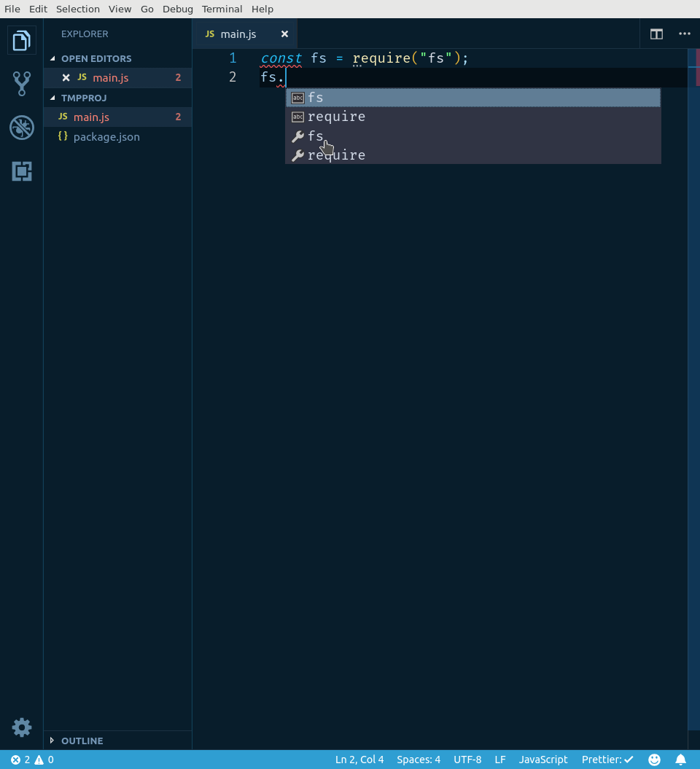Open the Extensions view

[21, 171]
